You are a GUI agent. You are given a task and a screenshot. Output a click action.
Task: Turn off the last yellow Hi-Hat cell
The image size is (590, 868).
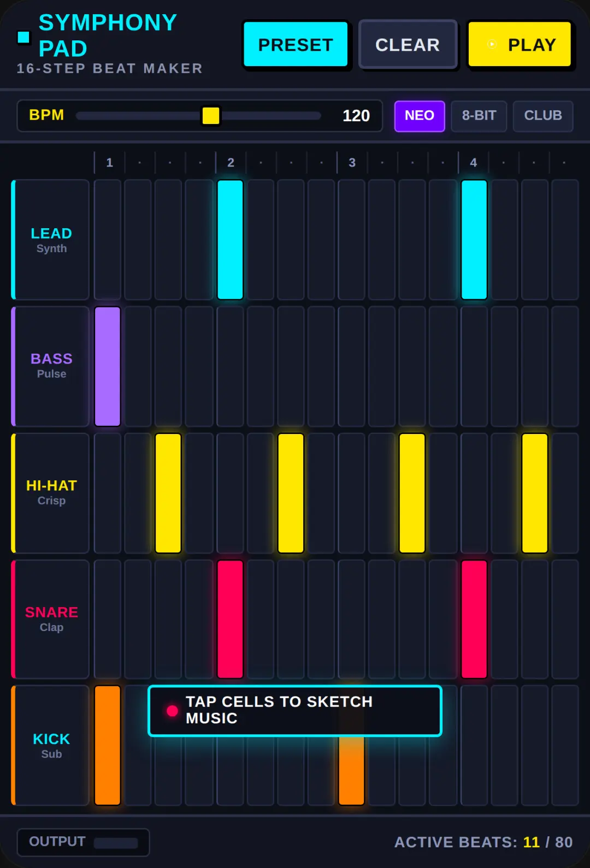click(535, 493)
